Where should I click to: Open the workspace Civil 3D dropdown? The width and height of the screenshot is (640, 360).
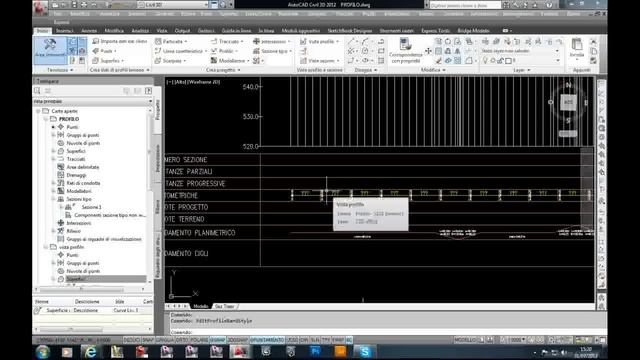[x=173, y=5]
